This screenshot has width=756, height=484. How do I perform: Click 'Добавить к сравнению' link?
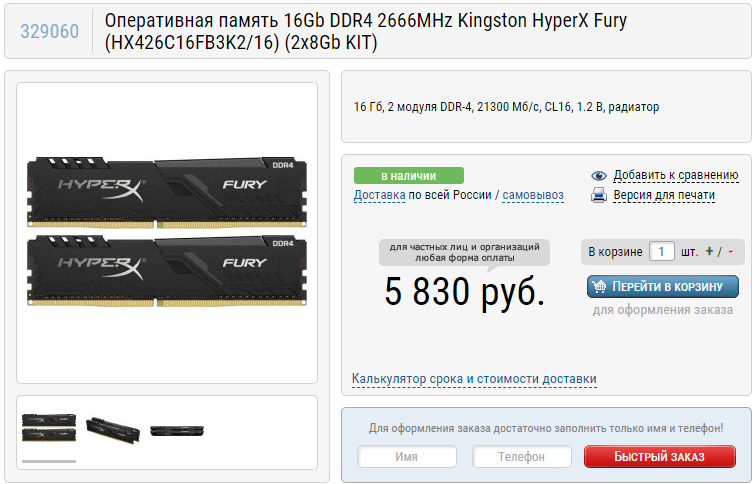(x=675, y=175)
